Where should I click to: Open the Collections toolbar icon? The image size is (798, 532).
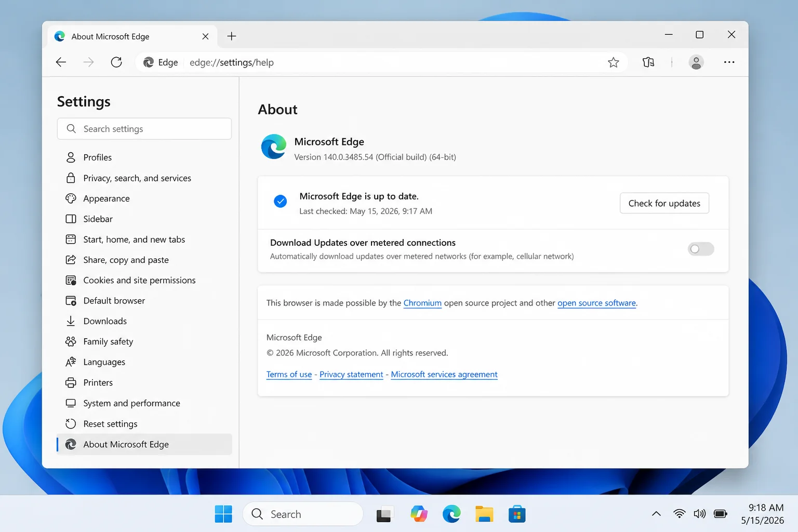[x=648, y=62]
